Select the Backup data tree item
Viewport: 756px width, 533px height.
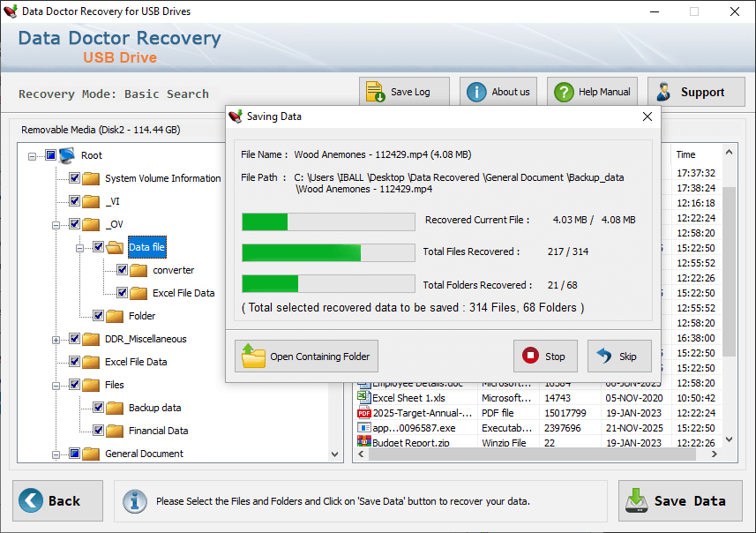click(x=154, y=408)
